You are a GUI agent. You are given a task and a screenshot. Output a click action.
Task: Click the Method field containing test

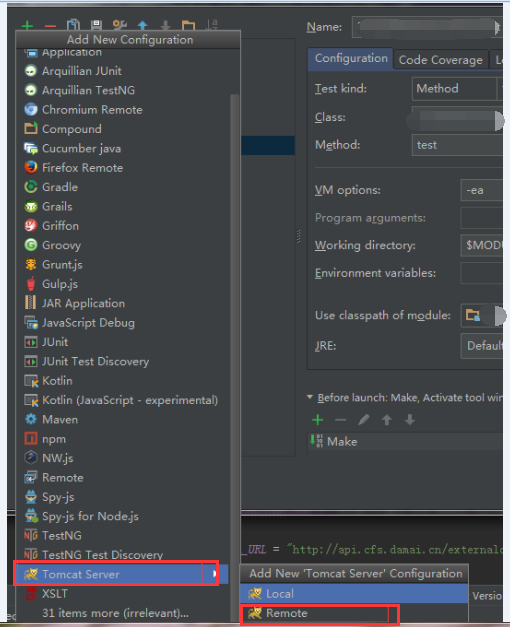pyautogui.click(x=457, y=145)
